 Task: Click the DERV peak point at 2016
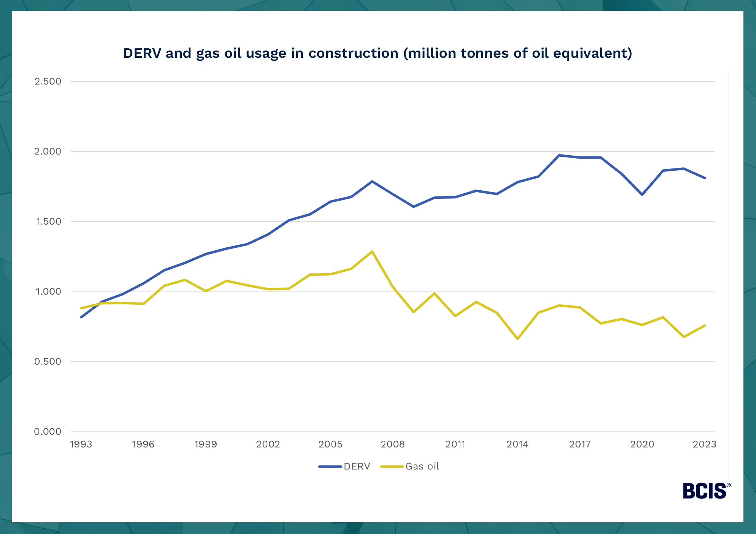tap(559, 155)
